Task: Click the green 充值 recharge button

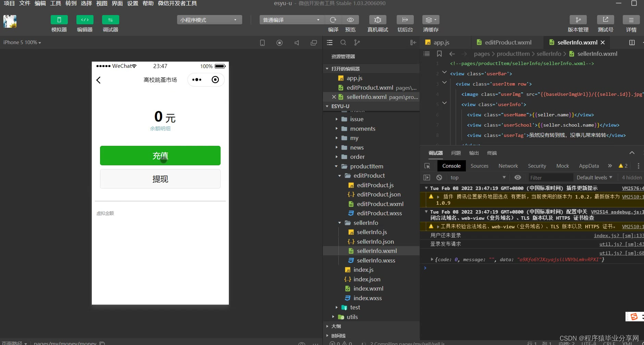Action: pos(160,156)
